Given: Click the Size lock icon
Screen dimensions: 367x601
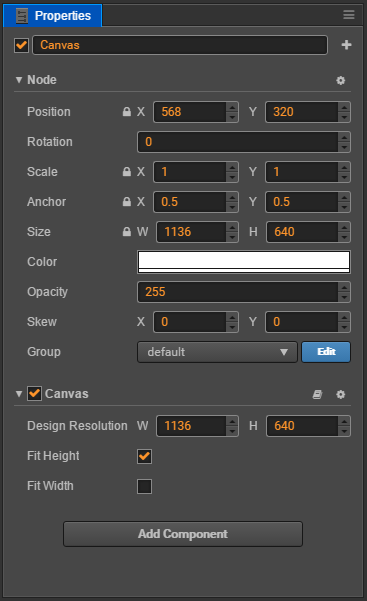Looking at the screenshot, I should (127, 232).
